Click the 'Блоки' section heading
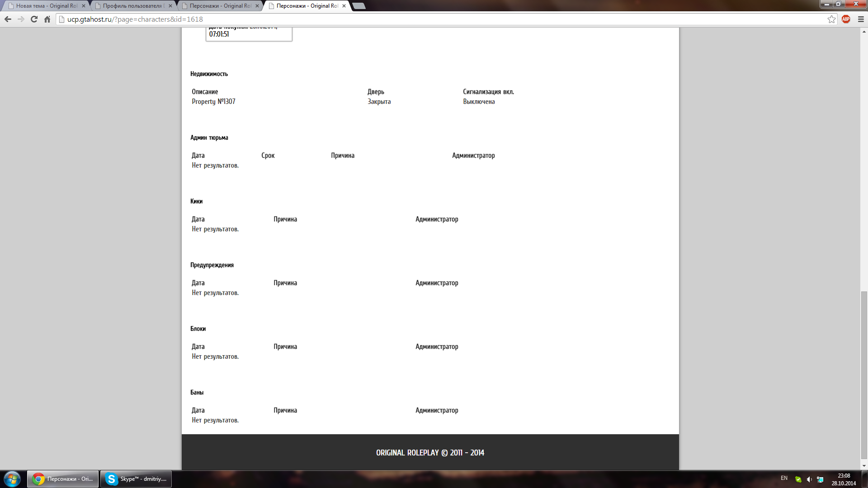 pyautogui.click(x=198, y=328)
